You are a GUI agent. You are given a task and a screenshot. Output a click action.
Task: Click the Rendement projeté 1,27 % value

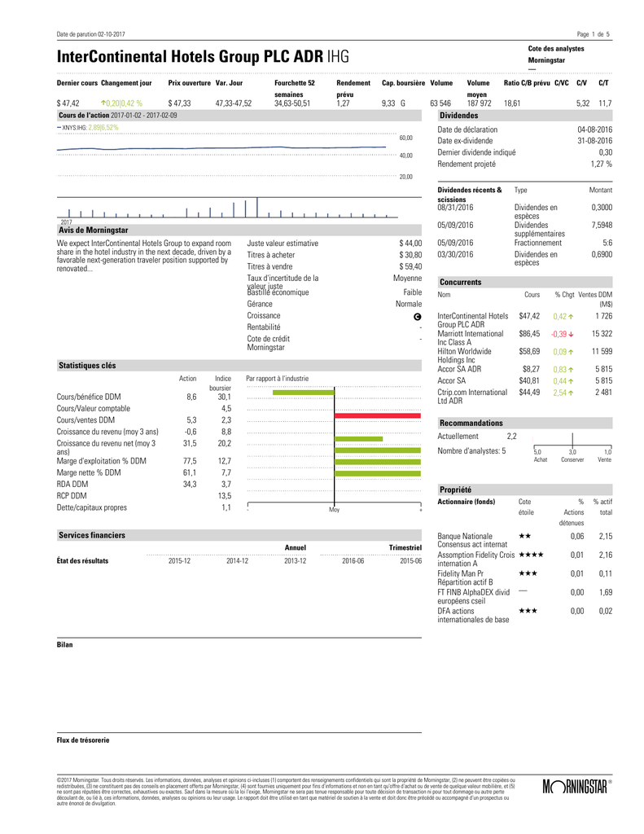[x=602, y=164]
